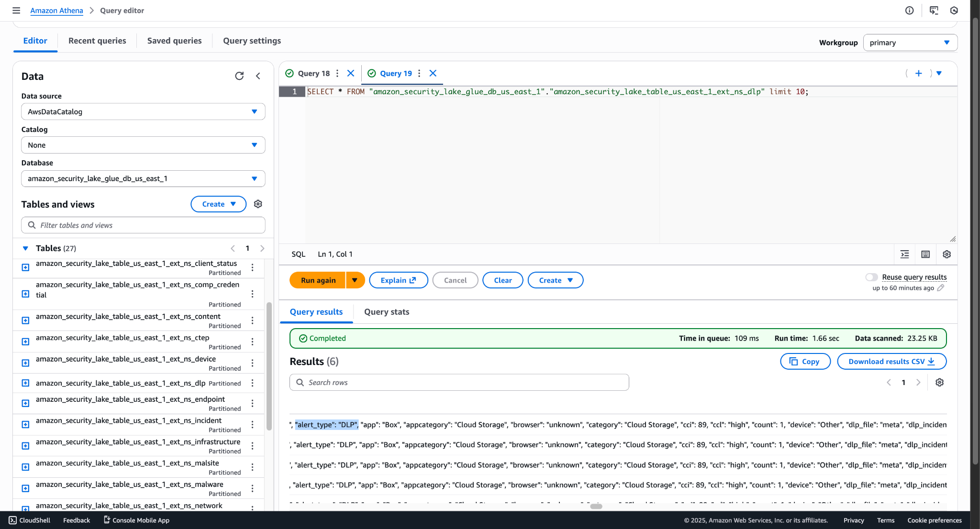Click the results horizontal scrollbar thumb
Viewport: 980px width, 529px height.
pos(596,507)
